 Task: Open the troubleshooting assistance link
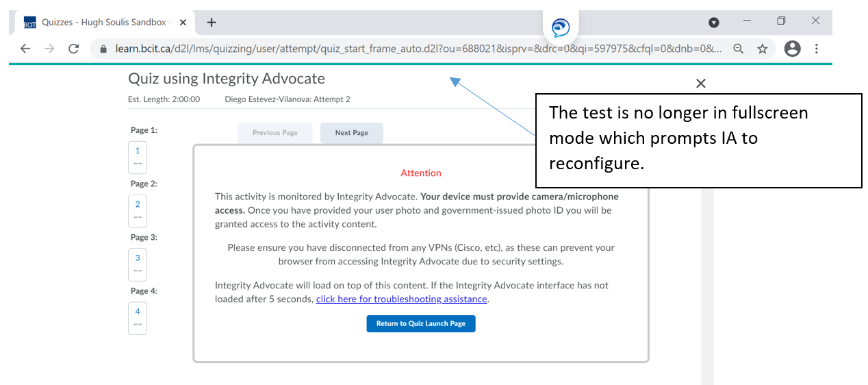point(402,299)
